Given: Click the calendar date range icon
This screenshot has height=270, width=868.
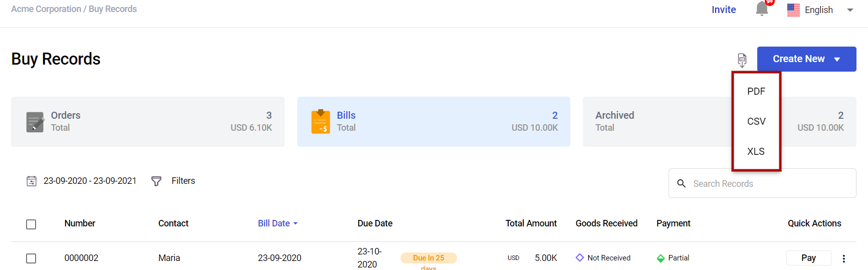Looking at the screenshot, I should tap(32, 181).
